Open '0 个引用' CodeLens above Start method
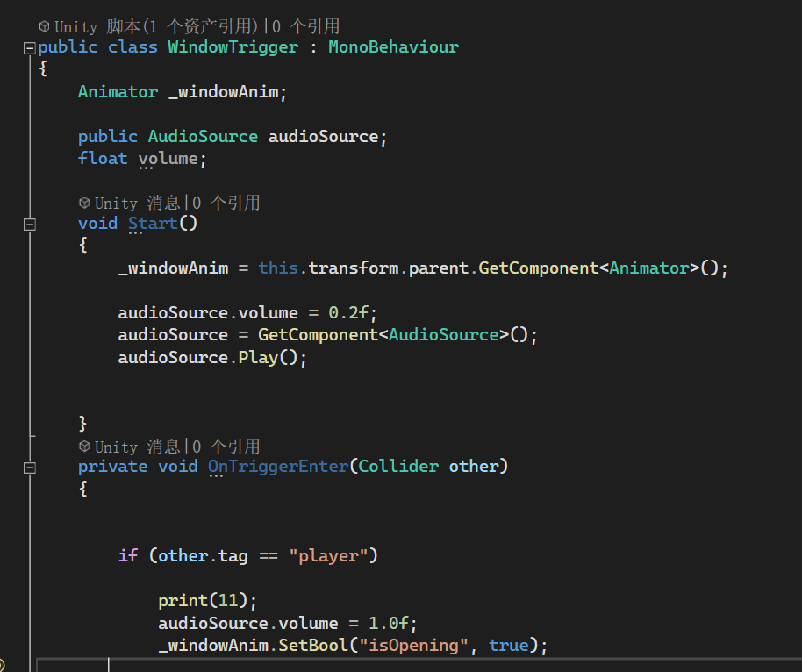This screenshot has height=672, width=802. tap(226, 203)
